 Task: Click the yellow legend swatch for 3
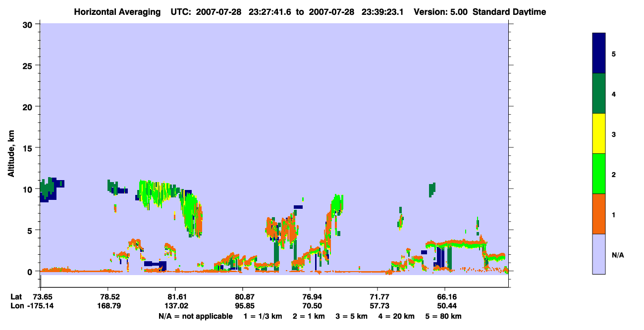tap(599, 134)
